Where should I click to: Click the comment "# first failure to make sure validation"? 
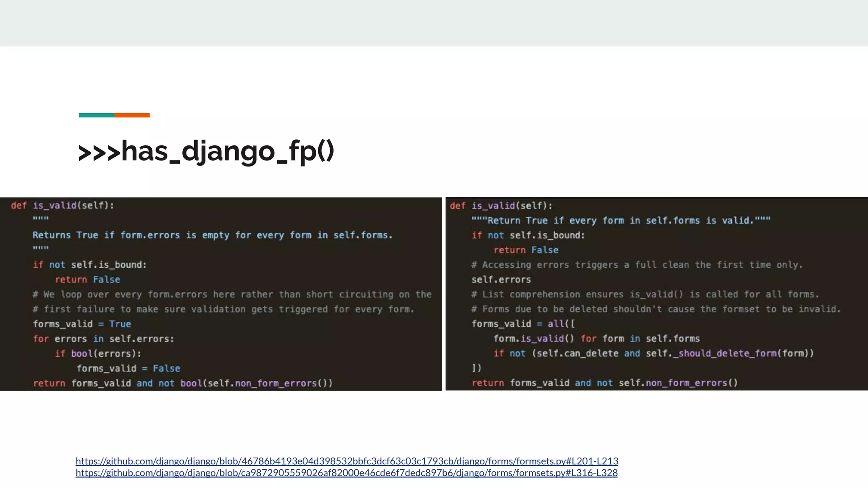[x=224, y=309]
